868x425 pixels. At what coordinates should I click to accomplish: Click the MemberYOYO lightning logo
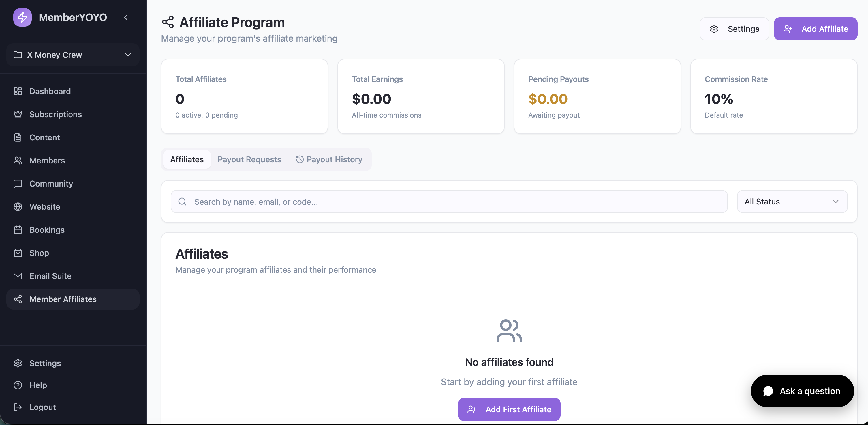click(x=22, y=17)
